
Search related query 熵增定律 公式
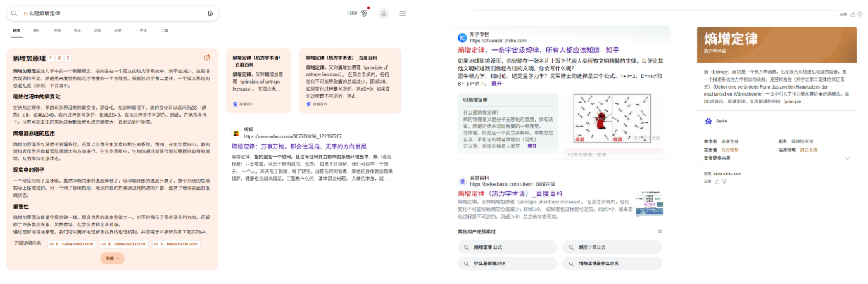point(507,247)
